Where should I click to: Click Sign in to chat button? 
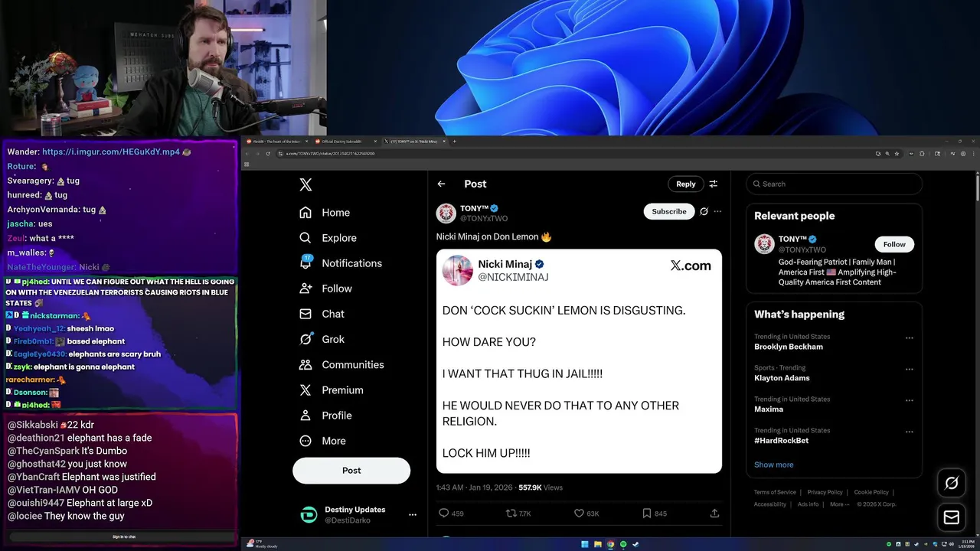(124, 537)
